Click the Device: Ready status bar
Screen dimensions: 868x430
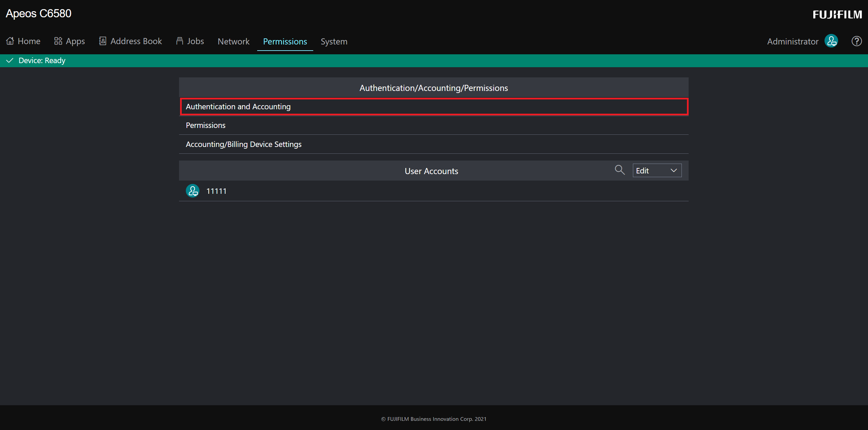pyautogui.click(x=42, y=60)
